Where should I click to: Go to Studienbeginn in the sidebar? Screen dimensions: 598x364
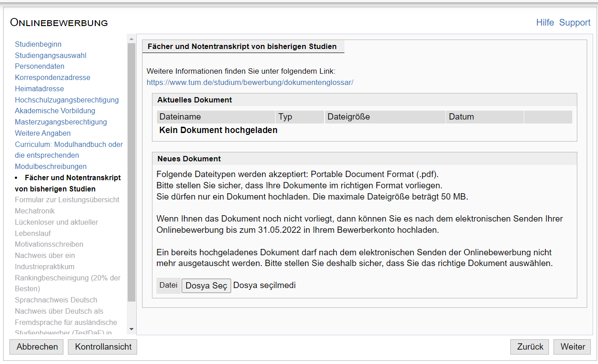pos(38,44)
